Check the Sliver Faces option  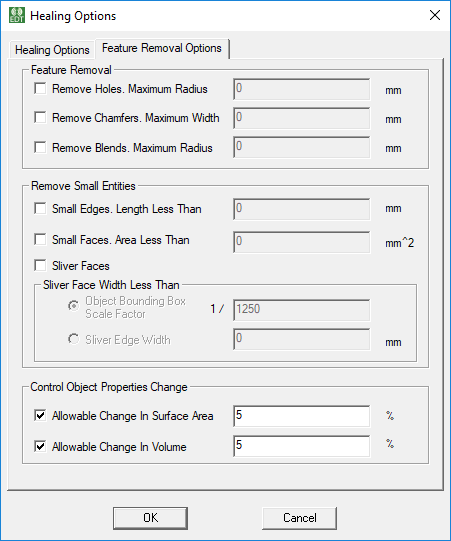pyautogui.click(x=40, y=265)
